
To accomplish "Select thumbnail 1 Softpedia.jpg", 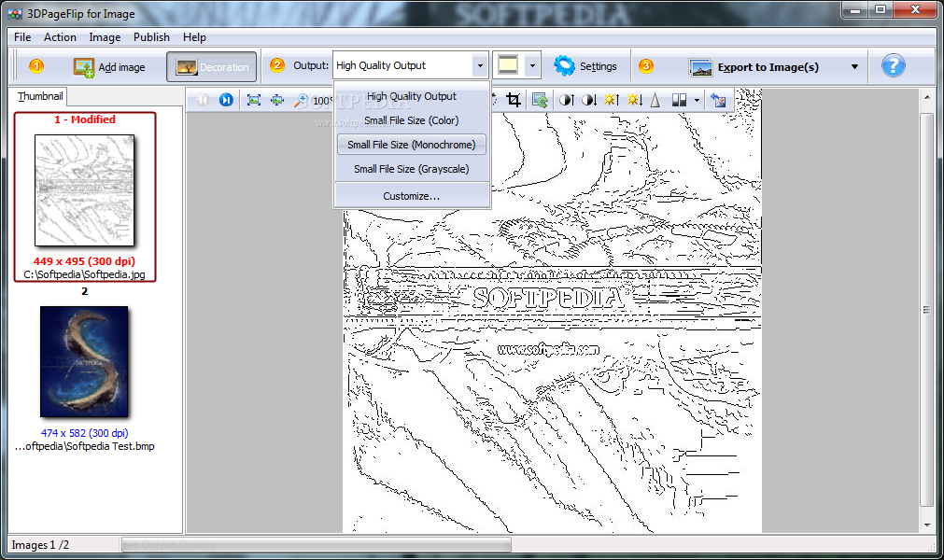I will pyautogui.click(x=84, y=190).
